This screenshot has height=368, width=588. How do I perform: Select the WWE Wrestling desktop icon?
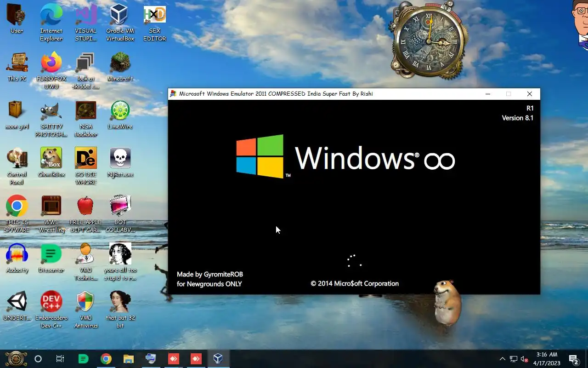(x=51, y=214)
